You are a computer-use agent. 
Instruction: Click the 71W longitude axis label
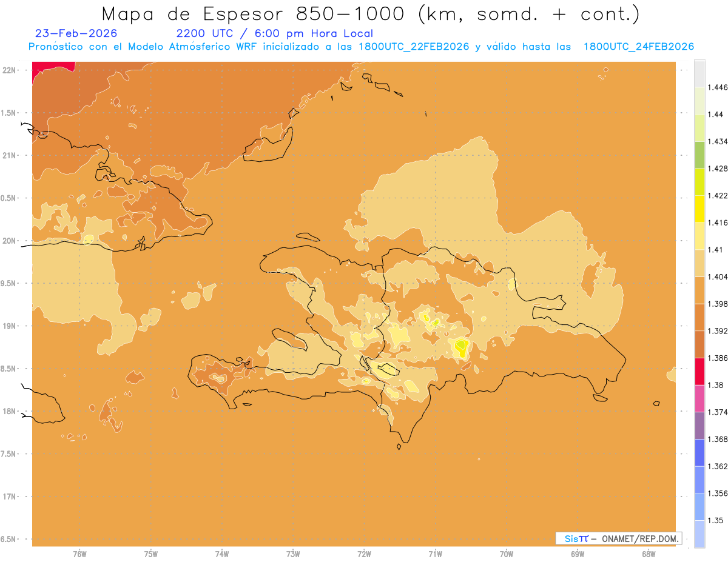point(435,554)
